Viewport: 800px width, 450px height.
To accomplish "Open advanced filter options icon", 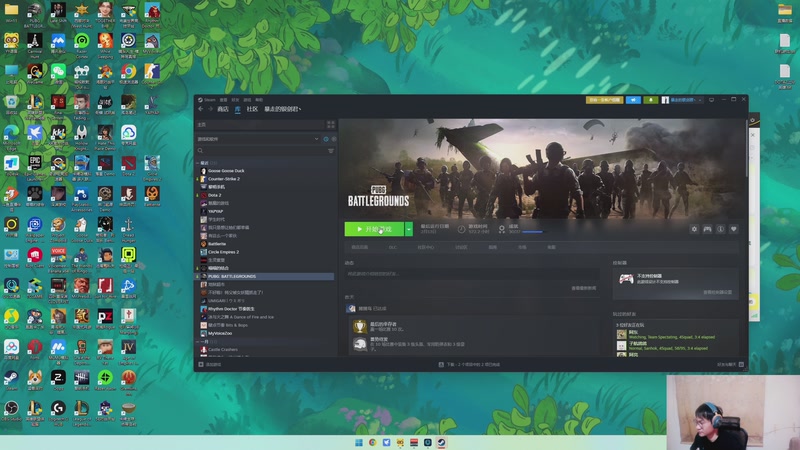I will (331, 151).
